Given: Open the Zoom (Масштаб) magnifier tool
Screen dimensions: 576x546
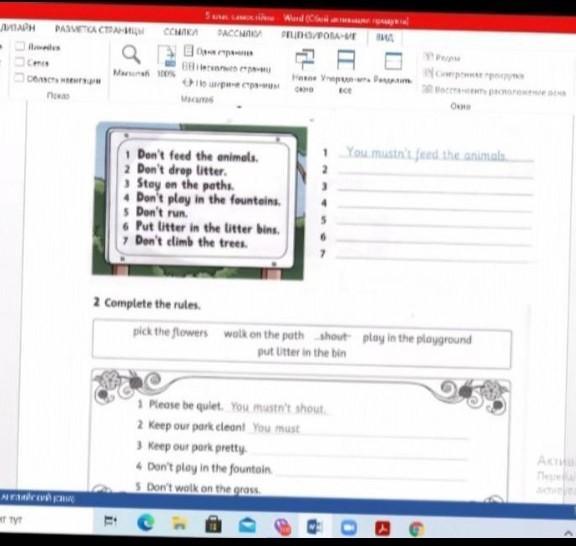Looking at the screenshot, I should [x=132, y=61].
